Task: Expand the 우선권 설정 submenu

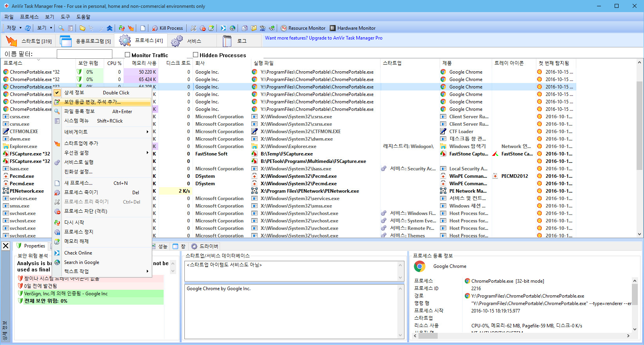Action: (102, 153)
